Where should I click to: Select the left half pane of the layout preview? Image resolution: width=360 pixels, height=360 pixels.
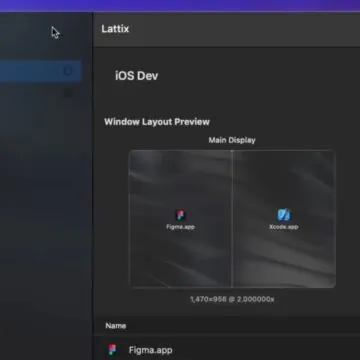pyautogui.click(x=180, y=219)
